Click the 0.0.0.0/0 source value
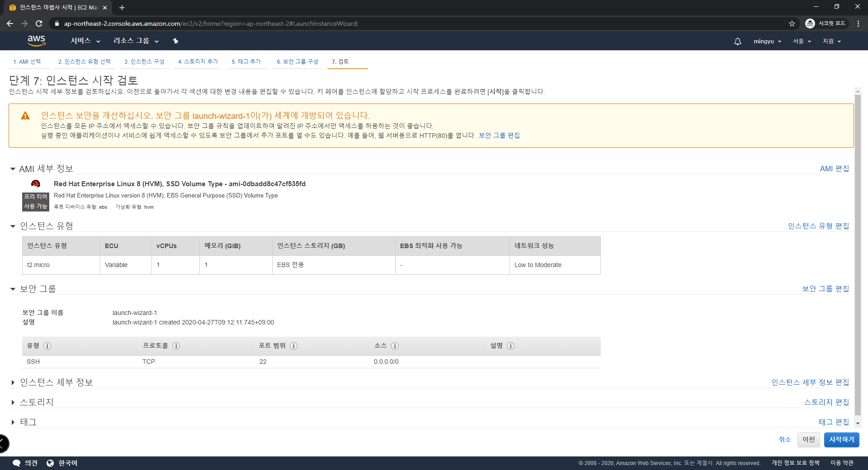 click(386, 362)
